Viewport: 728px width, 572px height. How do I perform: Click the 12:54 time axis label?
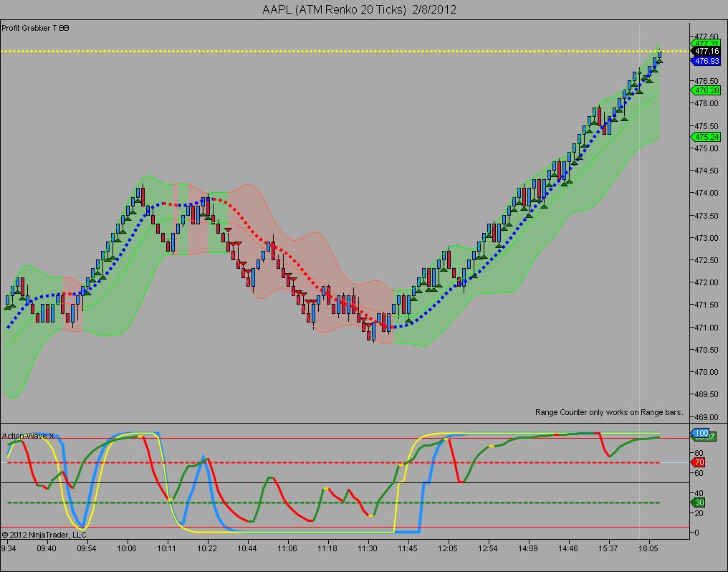487,549
